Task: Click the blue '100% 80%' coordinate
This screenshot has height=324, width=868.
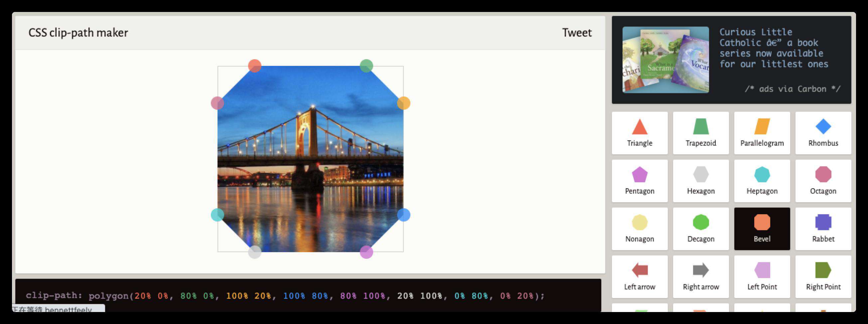Action: pos(306,296)
